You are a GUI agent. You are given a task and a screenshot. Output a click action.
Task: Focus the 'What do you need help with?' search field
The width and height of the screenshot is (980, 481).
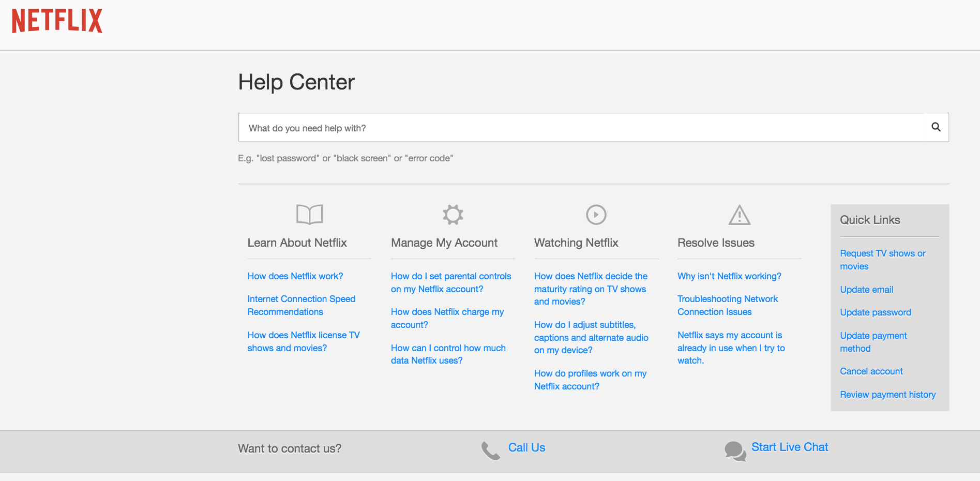coord(581,128)
